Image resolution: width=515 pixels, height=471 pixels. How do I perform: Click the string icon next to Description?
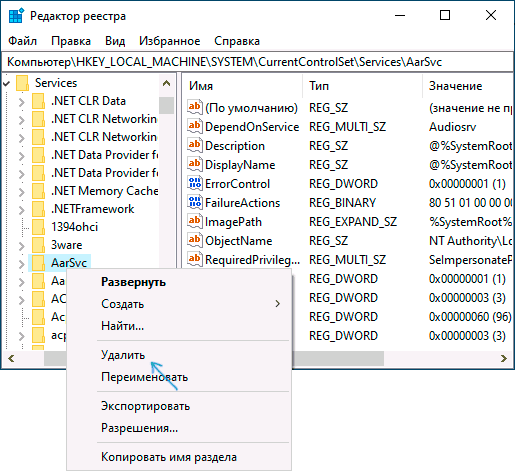[x=195, y=145]
